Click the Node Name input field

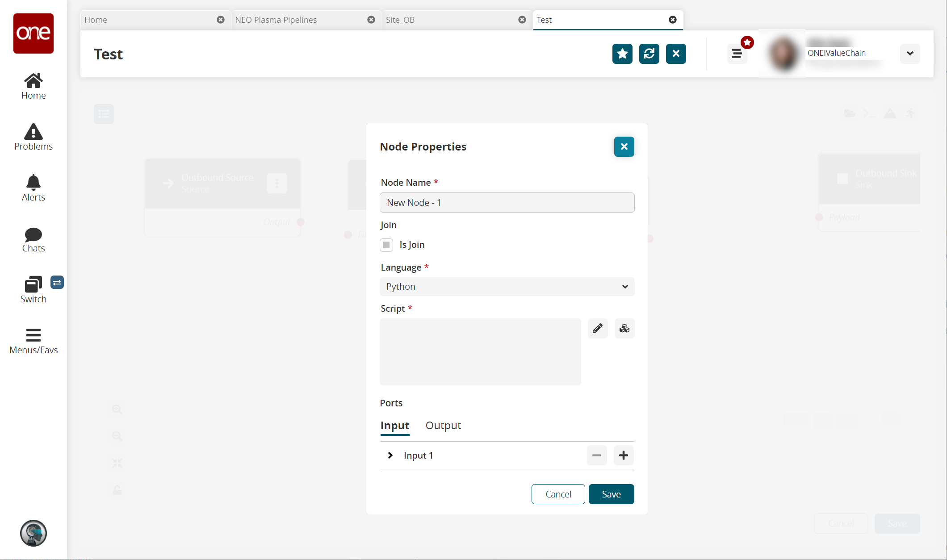507,202
